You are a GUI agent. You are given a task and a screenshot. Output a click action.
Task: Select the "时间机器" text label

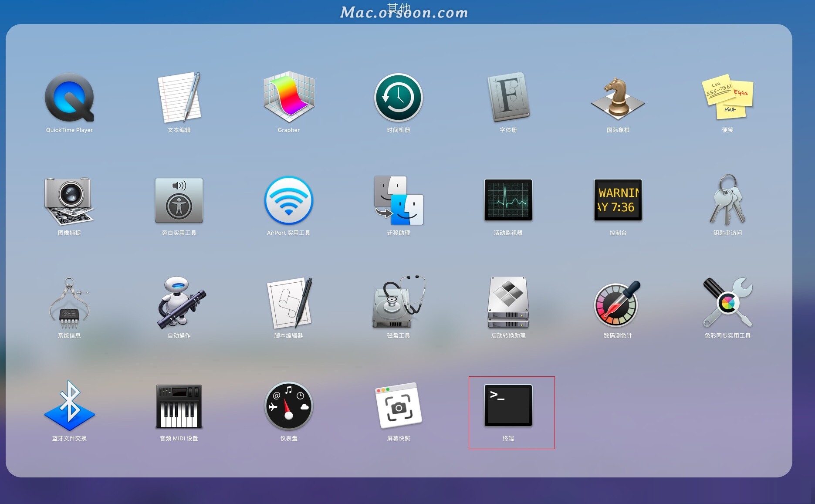(399, 130)
